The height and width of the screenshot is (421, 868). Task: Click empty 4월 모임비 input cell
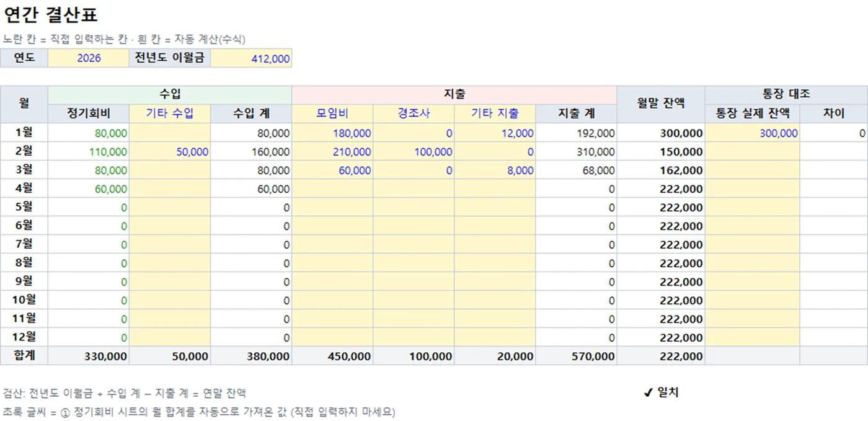pos(332,188)
